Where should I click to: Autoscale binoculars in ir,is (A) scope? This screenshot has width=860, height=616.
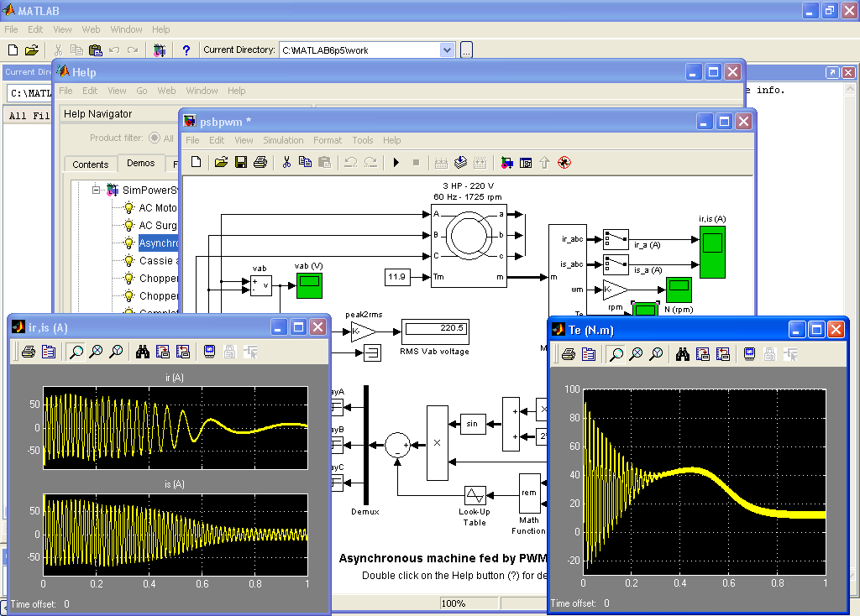pos(143,352)
